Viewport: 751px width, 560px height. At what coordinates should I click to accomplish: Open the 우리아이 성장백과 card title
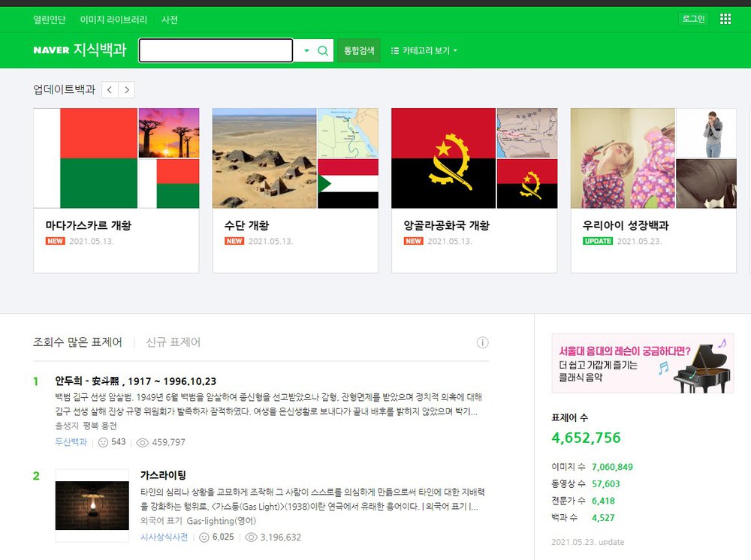click(626, 225)
